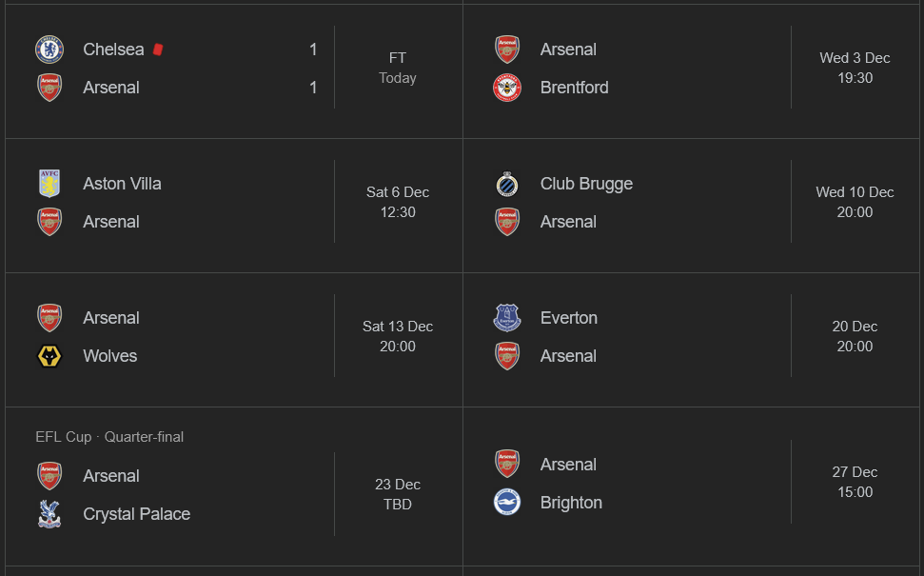The image size is (924, 576).
Task: Open the fixture on 27 Dec 15:00
Action: [x=855, y=482]
